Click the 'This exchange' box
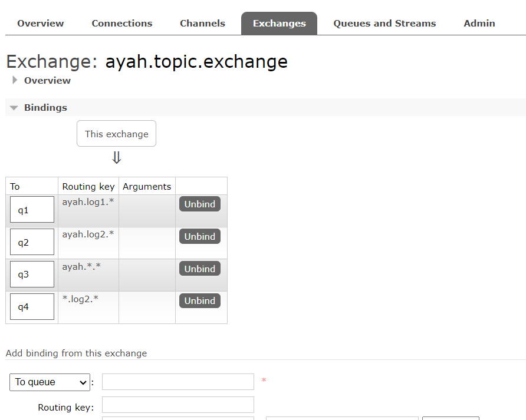526x420 pixels. 116,134
